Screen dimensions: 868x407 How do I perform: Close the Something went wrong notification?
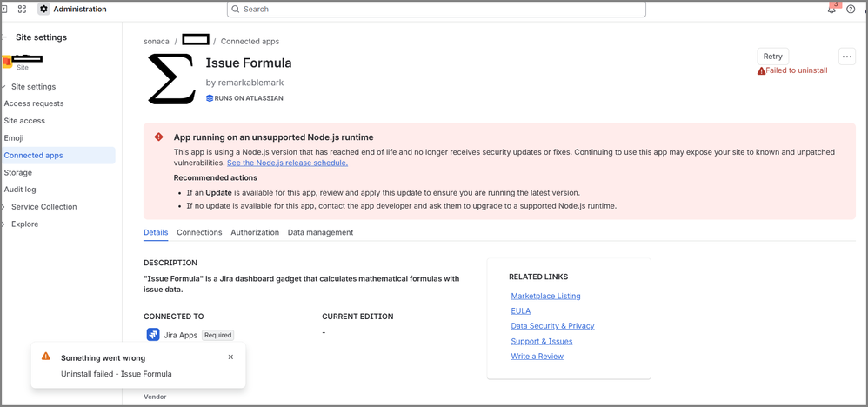230,357
